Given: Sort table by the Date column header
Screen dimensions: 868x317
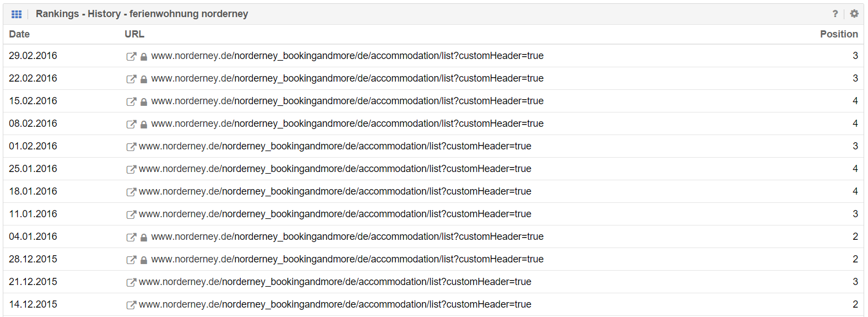Looking at the screenshot, I should tap(19, 34).
